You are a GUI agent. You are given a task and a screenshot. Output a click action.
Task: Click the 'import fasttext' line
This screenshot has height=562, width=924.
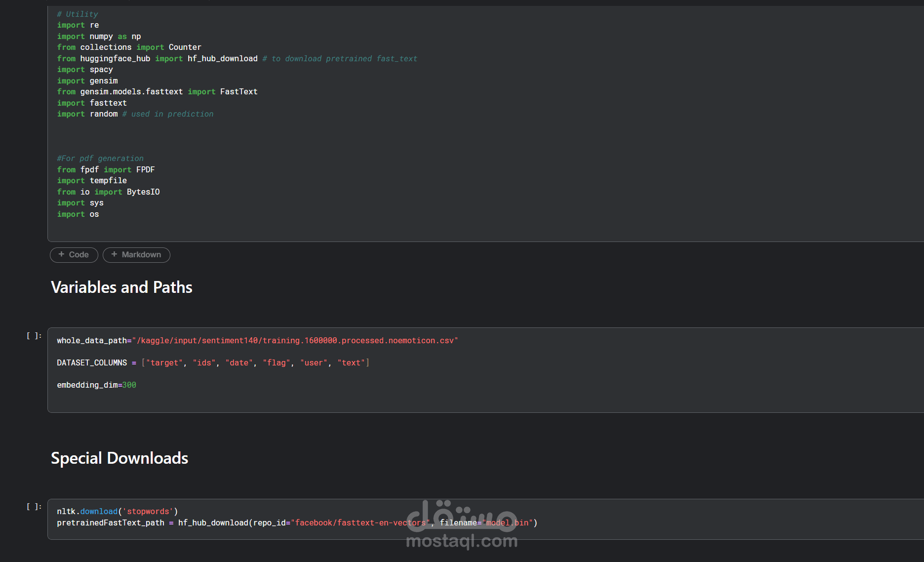point(92,103)
